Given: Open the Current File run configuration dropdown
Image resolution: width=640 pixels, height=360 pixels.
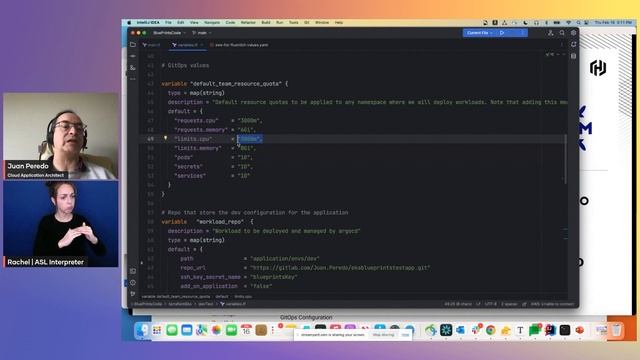Looking at the screenshot, I should pos(480,33).
